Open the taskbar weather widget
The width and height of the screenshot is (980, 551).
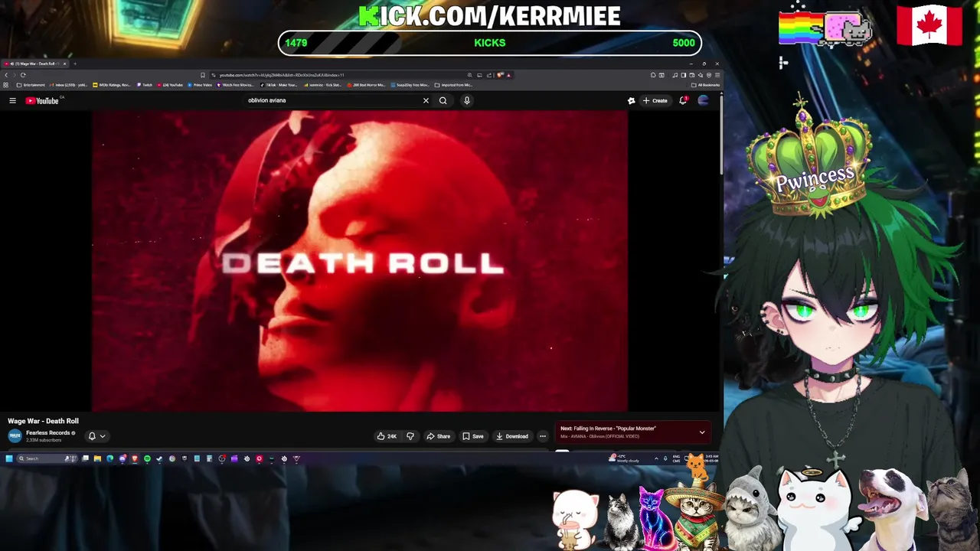(623, 458)
